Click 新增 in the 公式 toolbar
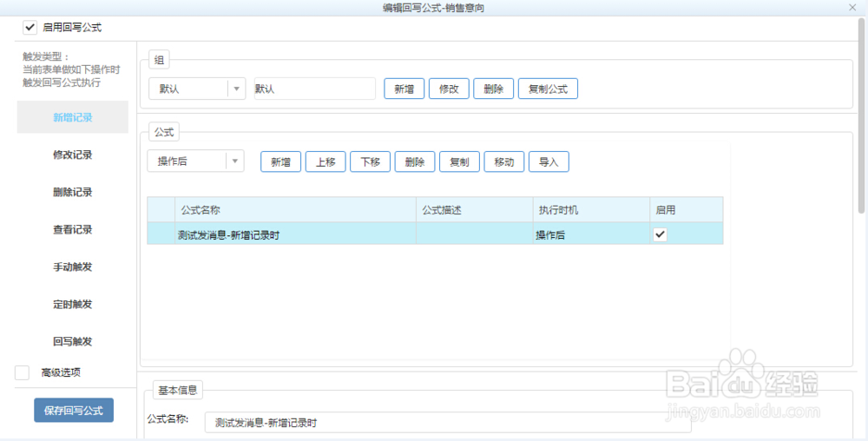 point(280,161)
